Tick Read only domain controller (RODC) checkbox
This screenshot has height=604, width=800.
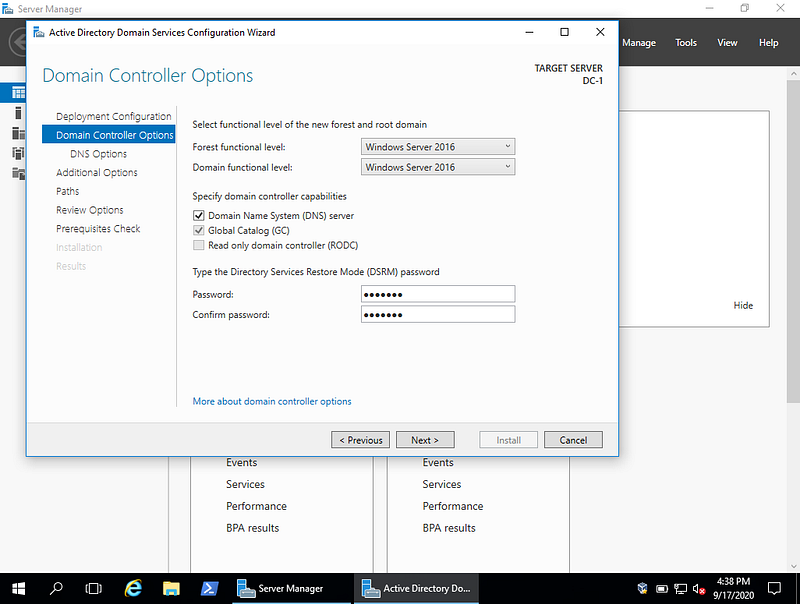pyautogui.click(x=199, y=245)
